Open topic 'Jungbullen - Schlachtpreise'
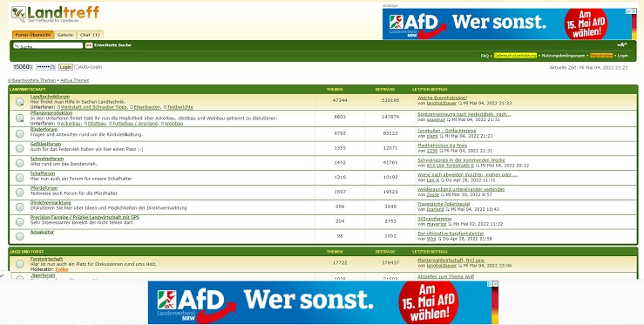Image resolution: width=644 pixels, height=325 pixels. [x=447, y=131]
